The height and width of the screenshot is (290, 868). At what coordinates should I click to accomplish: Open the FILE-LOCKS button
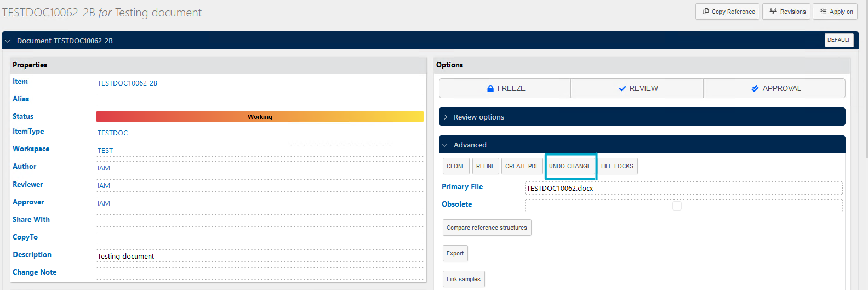pyautogui.click(x=617, y=166)
